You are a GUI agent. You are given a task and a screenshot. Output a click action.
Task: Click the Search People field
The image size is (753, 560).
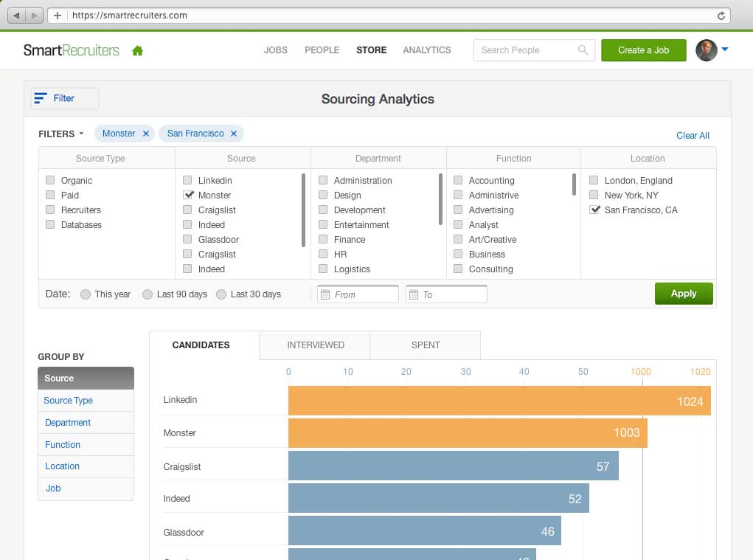pos(534,50)
